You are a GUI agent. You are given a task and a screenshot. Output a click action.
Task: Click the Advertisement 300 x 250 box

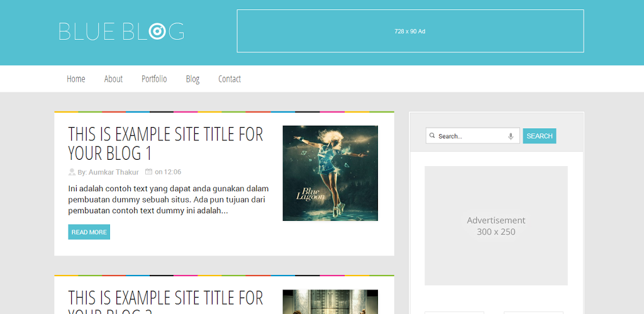click(496, 225)
